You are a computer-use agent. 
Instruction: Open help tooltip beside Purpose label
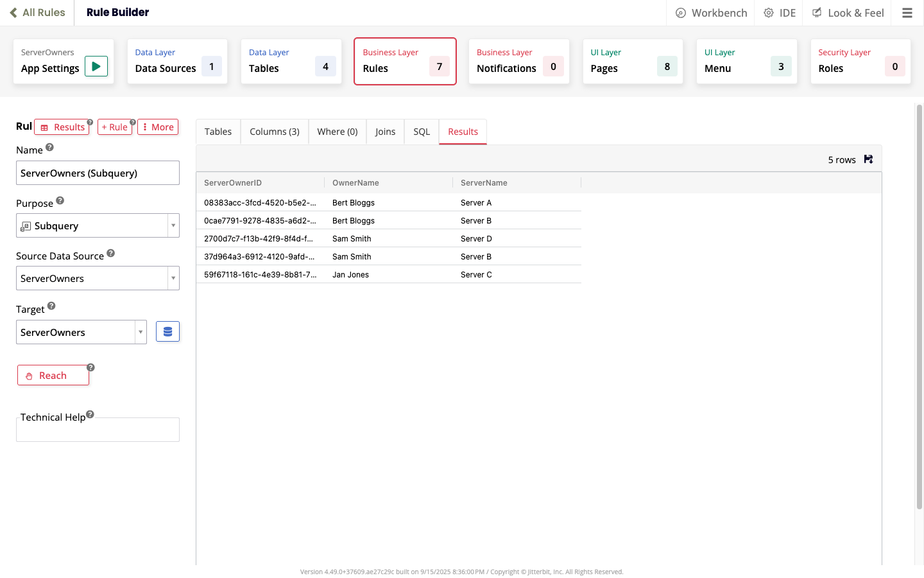(x=60, y=199)
